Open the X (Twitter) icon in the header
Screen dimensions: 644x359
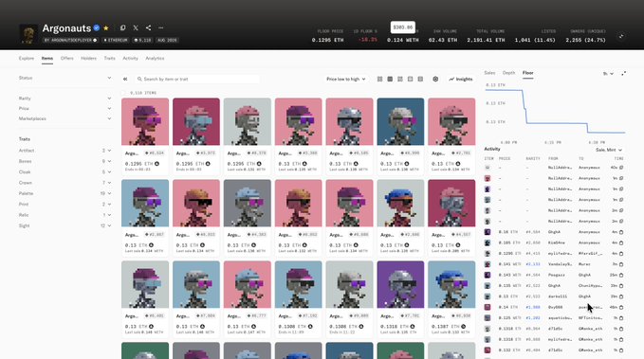coord(136,27)
